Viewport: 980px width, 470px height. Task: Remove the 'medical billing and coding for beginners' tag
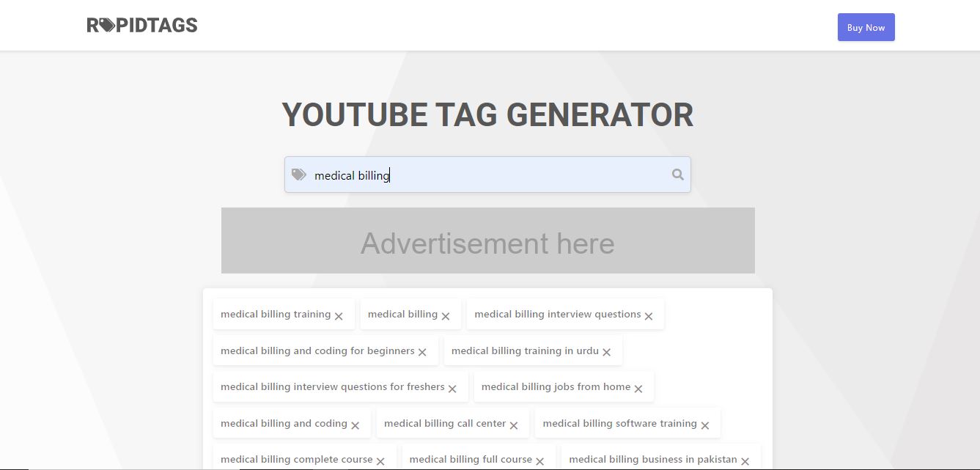click(423, 351)
